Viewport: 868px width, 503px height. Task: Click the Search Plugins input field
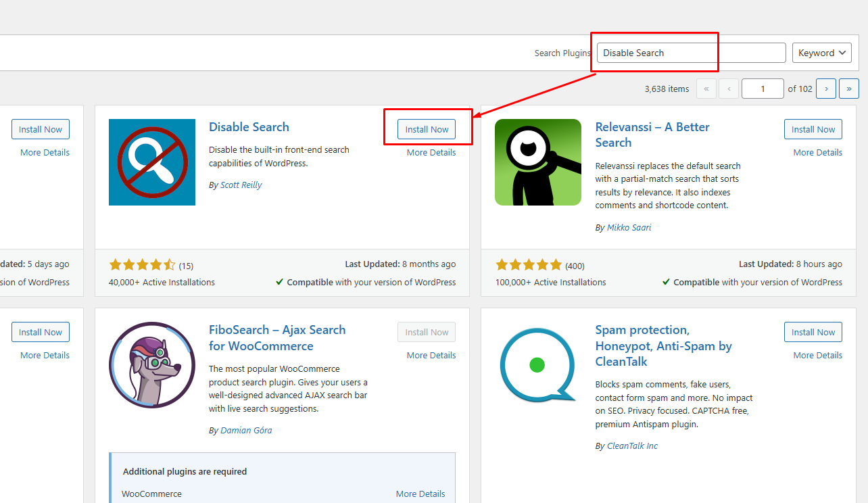[x=691, y=53]
